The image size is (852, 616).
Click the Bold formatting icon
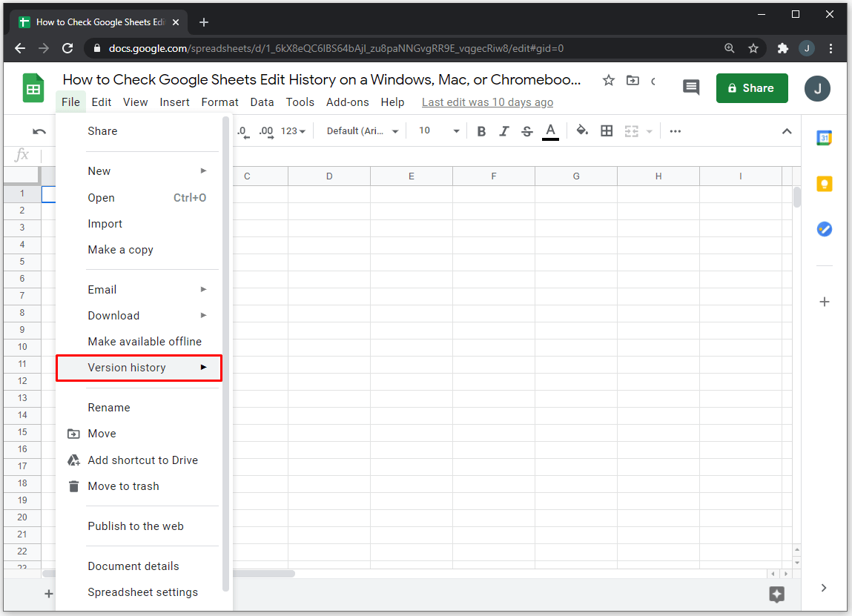click(x=481, y=131)
